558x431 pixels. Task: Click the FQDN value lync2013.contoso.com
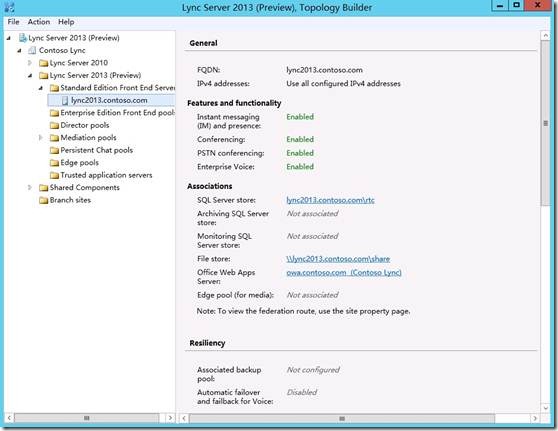[325, 70]
